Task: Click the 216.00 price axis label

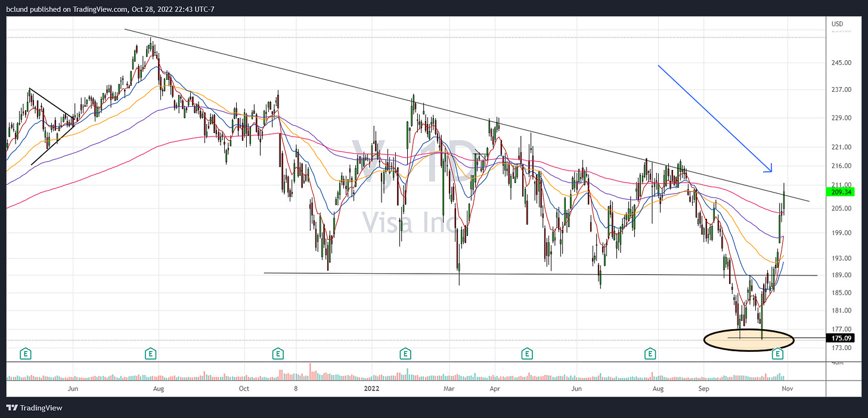Action: point(841,166)
